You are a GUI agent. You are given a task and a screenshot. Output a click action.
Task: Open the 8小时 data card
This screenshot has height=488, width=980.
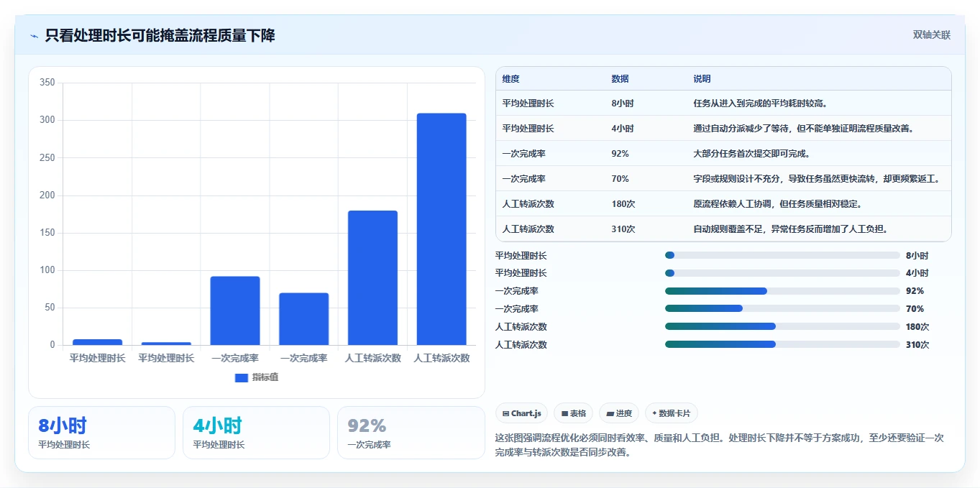pyautogui.click(x=101, y=433)
